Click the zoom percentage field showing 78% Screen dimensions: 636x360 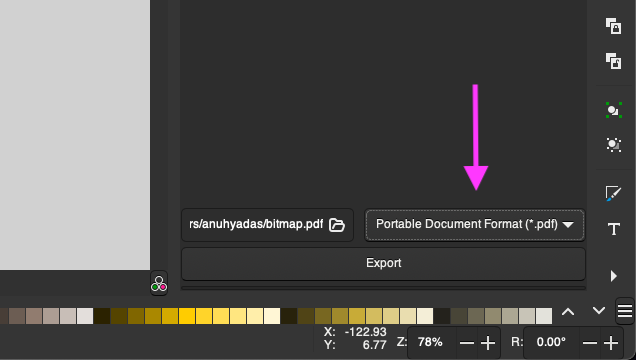pyautogui.click(x=431, y=343)
